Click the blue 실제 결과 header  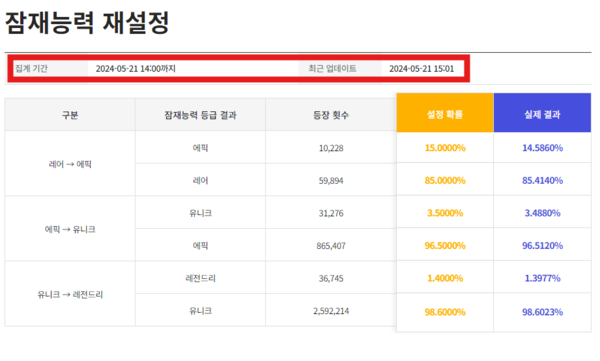tap(542, 113)
